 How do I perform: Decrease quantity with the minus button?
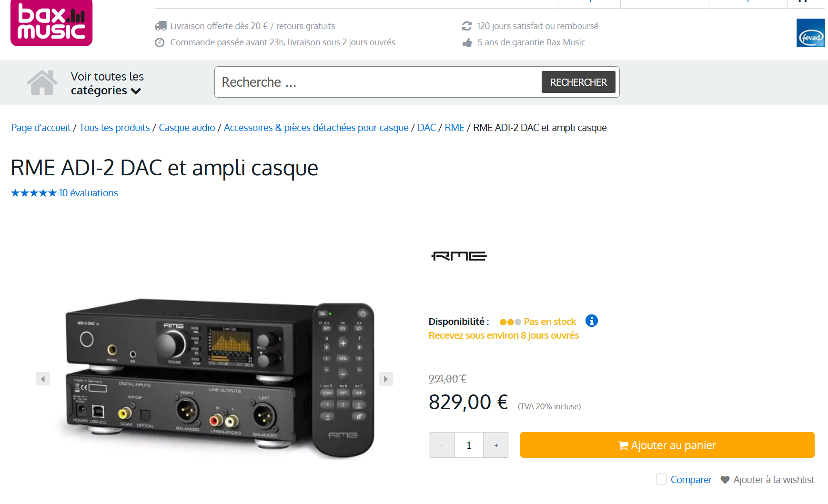(x=442, y=445)
